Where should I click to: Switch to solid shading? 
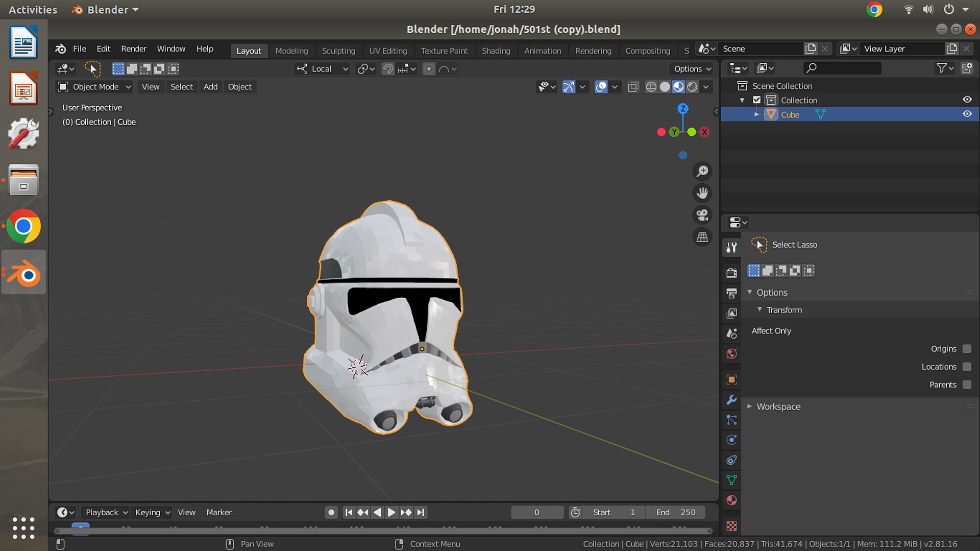665,87
